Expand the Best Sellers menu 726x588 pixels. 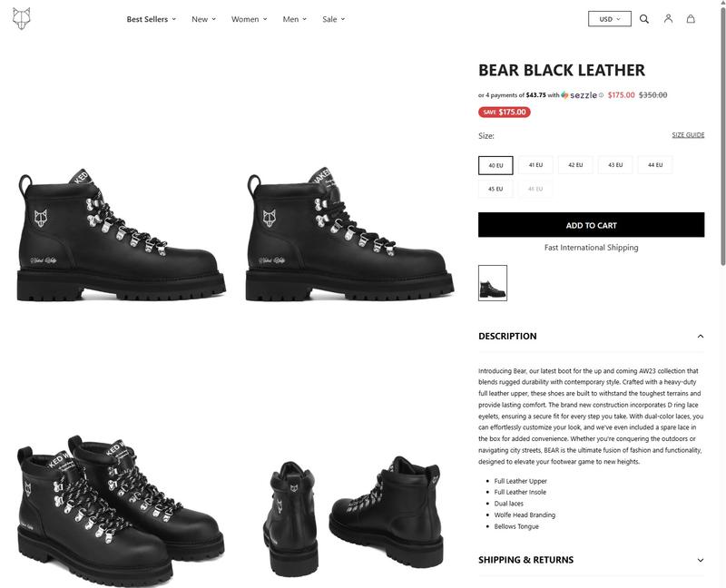[x=151, y=19]
